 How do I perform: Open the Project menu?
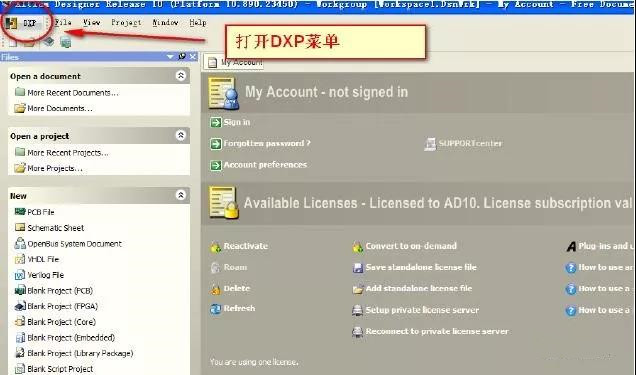pyautogui.click(x=126, y=23)
